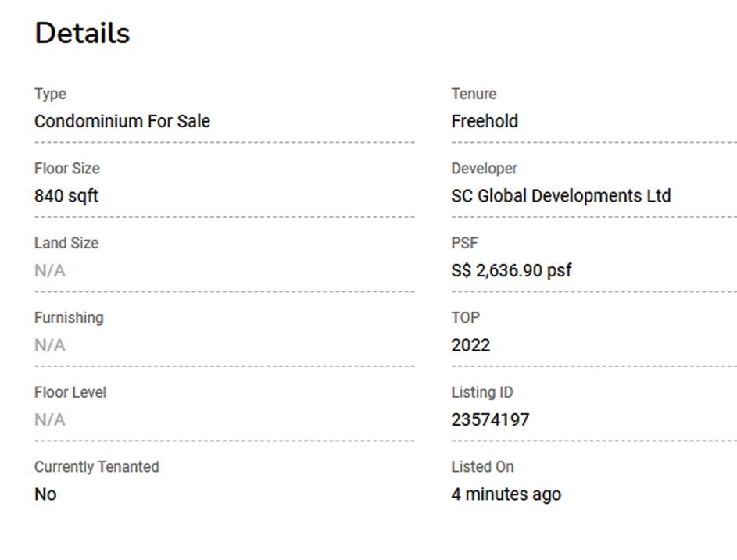Click the Type field label
The height and width of the screenshot is (560, 737).
50,94
